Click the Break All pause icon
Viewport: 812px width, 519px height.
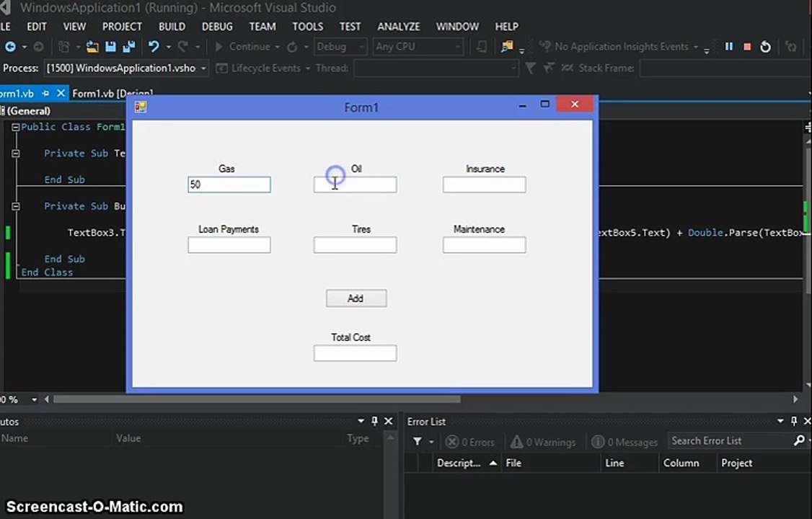click(728, 47)
